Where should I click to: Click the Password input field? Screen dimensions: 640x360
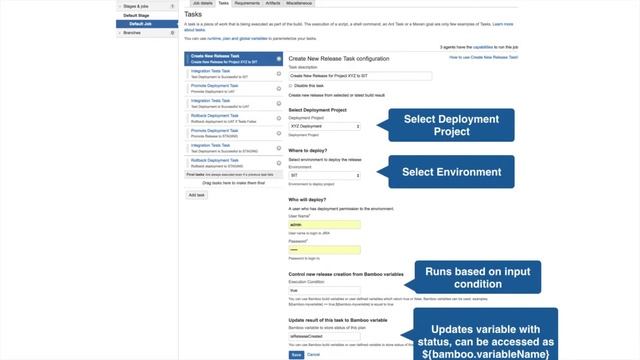(324, 250)
